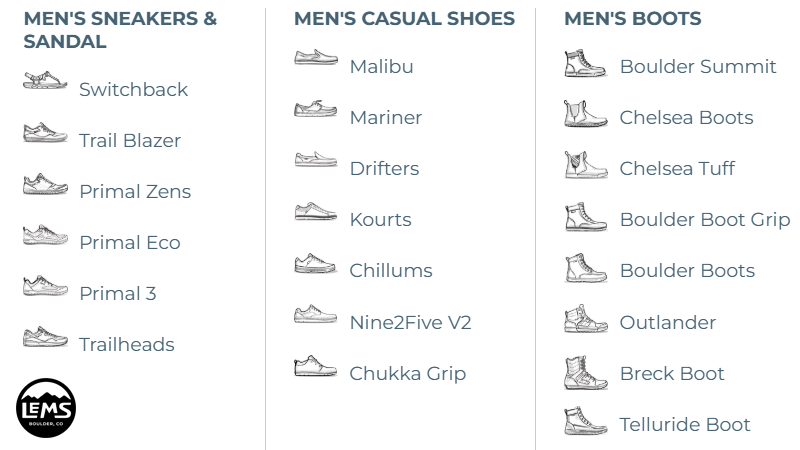Open the Men's Casual Shoes heading

pyautogui.click(x=405, y=19)
